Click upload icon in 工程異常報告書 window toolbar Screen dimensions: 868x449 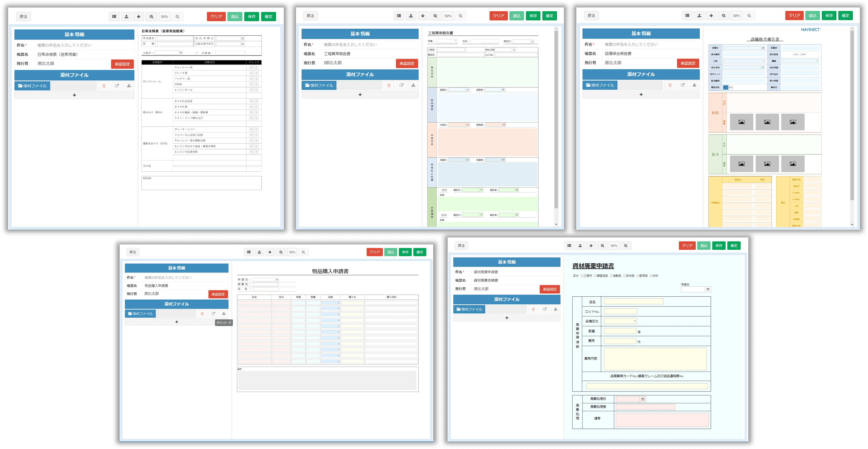click(411, 16)
